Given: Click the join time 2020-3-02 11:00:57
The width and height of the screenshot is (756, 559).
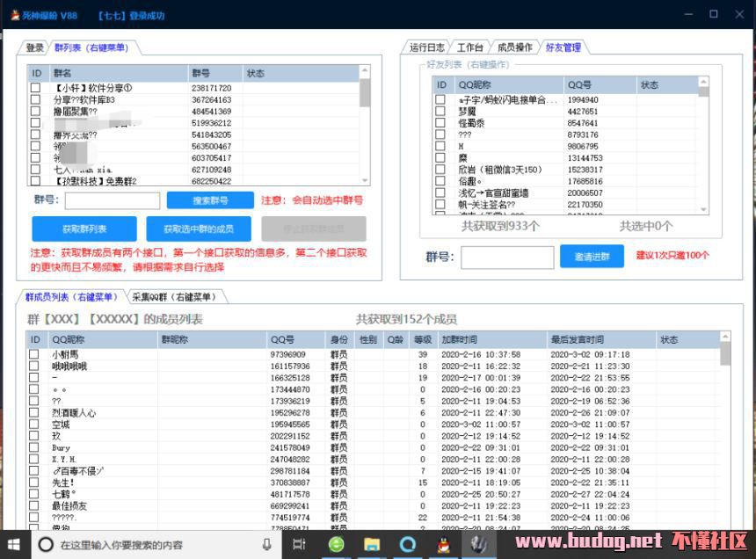Looking at the screenshot, I should (481, 424).
